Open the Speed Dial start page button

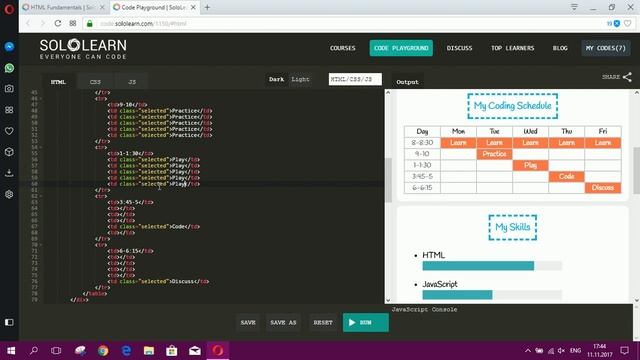(x=73, y=24)
